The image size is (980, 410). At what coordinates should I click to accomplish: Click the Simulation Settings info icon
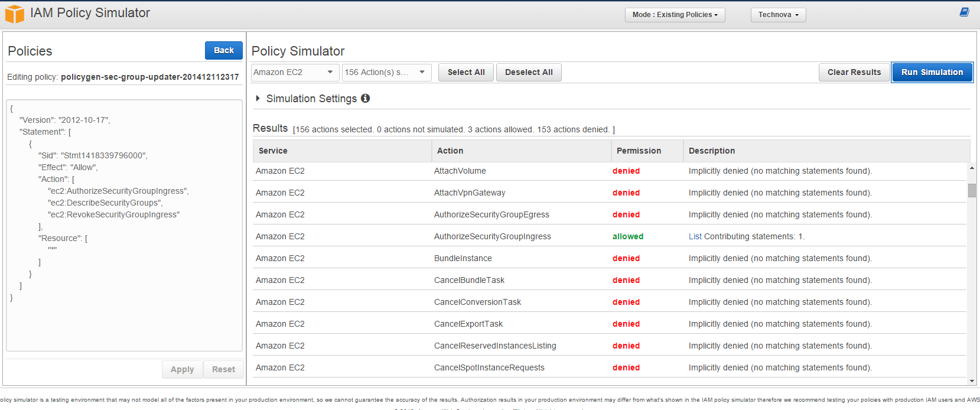pos(366,98)
